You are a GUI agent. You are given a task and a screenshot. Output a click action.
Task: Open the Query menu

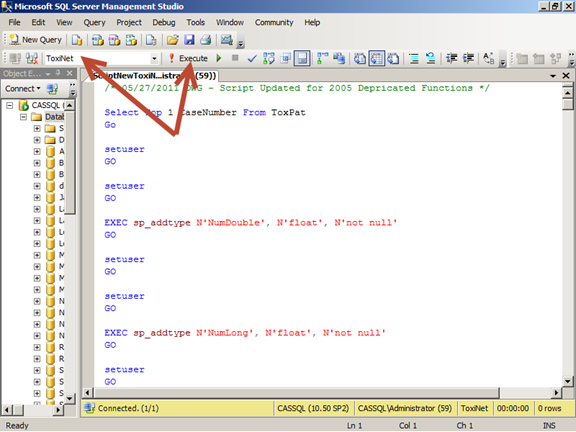94,22
